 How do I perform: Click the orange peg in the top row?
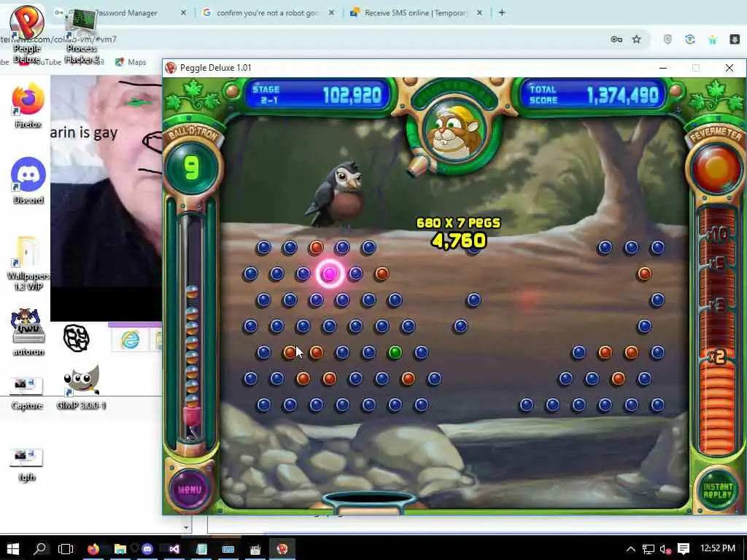coord(316,247)
